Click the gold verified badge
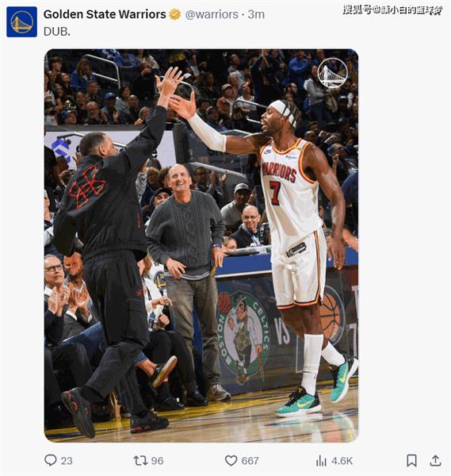451x476 pixels. tap(174, 14)
